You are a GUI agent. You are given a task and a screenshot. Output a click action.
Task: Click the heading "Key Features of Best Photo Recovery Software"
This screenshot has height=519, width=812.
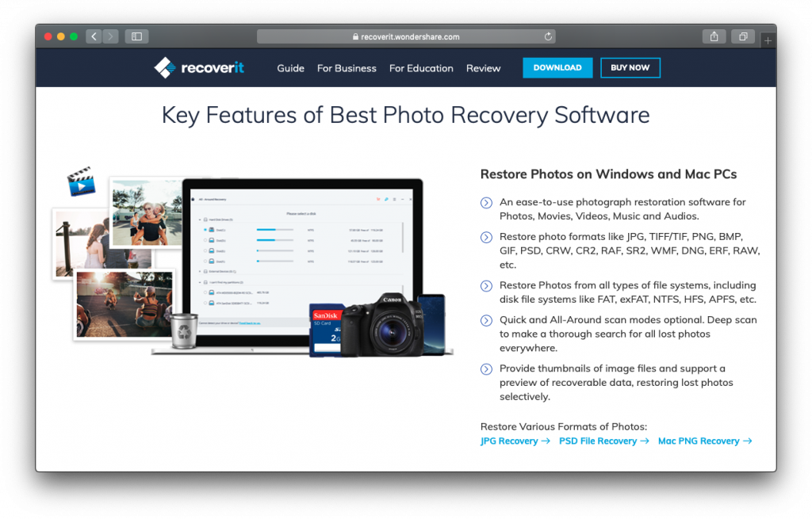point(405,115)
